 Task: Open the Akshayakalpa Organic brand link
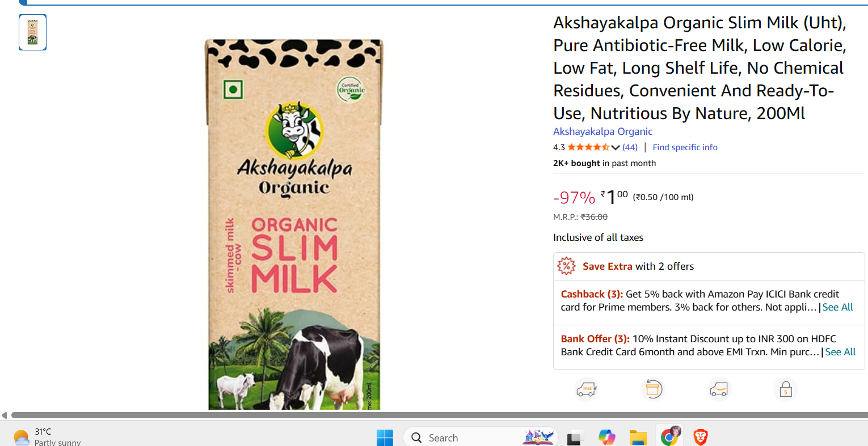click(x=602, y=131)
